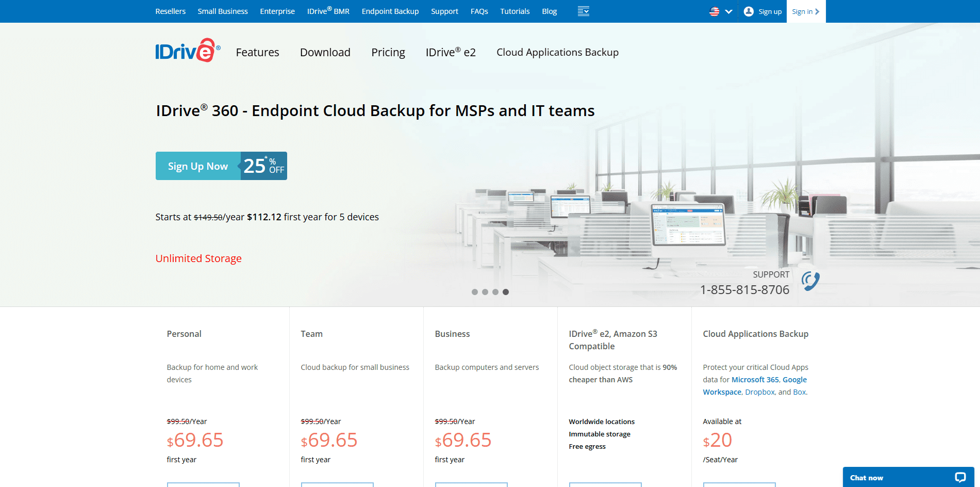
Task: Click the user profile icon beside Sign up
Action: (x=749, y=11)
